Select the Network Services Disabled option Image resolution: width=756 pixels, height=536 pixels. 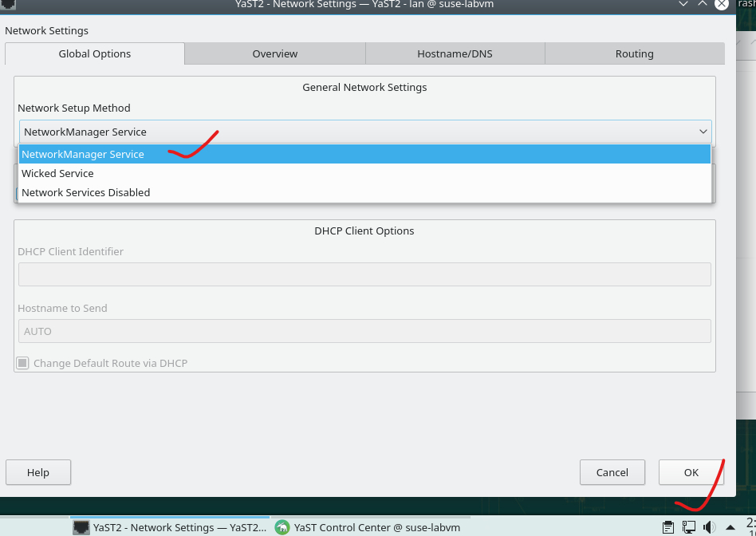tap(364, 192)
